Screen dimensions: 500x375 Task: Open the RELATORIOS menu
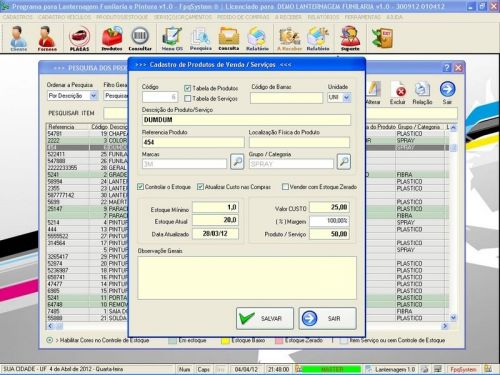tap(323, 17)
